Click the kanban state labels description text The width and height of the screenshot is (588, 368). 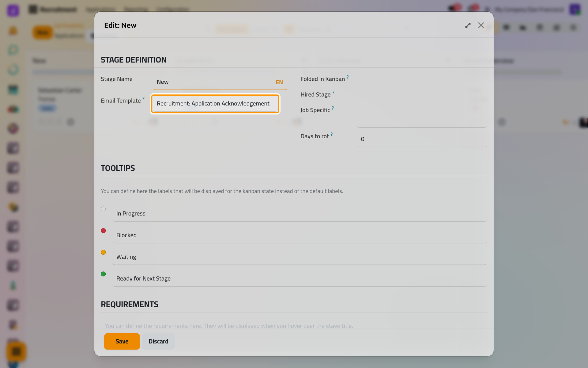[x=222, y=191]
